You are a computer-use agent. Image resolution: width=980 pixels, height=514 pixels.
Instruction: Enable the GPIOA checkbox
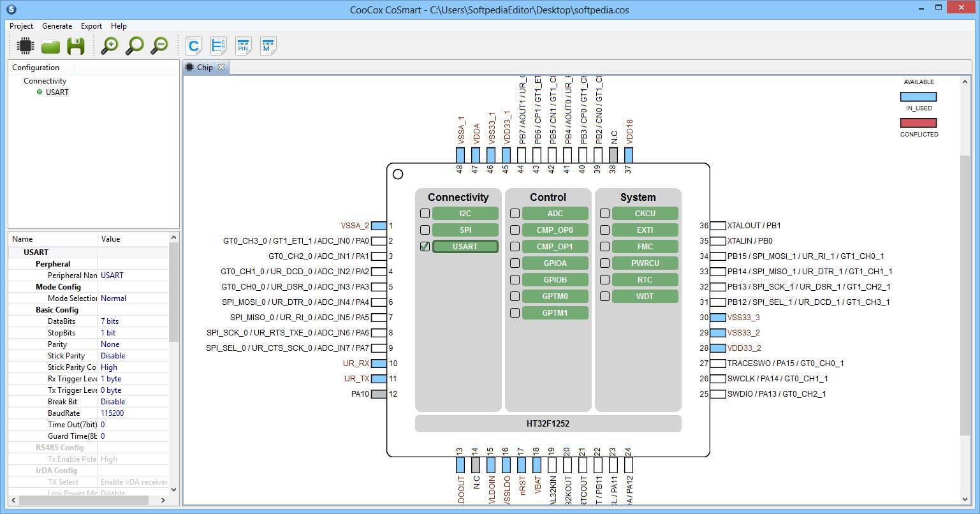[515, 263]
